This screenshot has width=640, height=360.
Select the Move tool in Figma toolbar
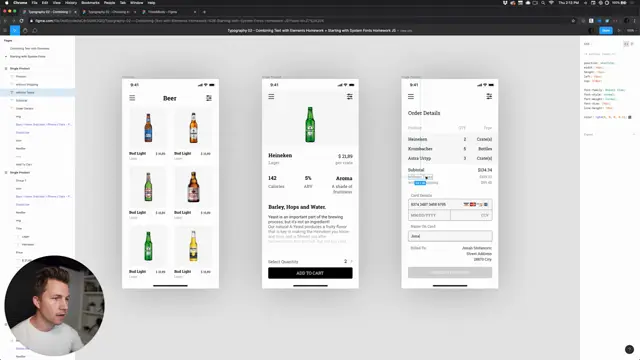point(15,31)
